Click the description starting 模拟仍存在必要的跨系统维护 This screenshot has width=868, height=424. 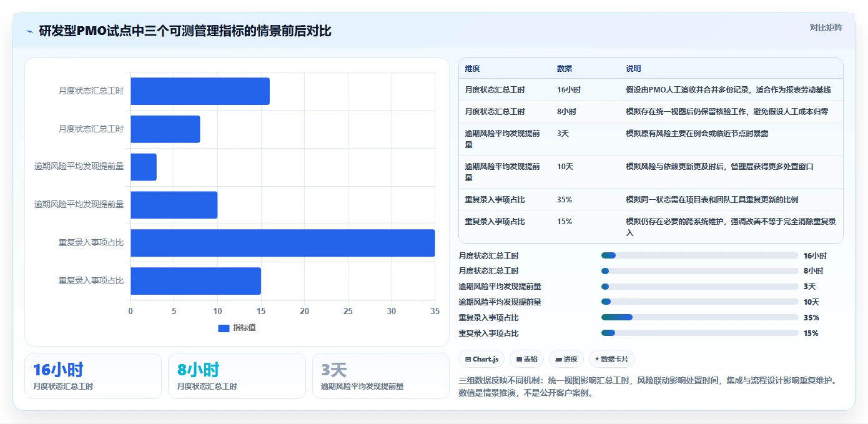point(731,227)
